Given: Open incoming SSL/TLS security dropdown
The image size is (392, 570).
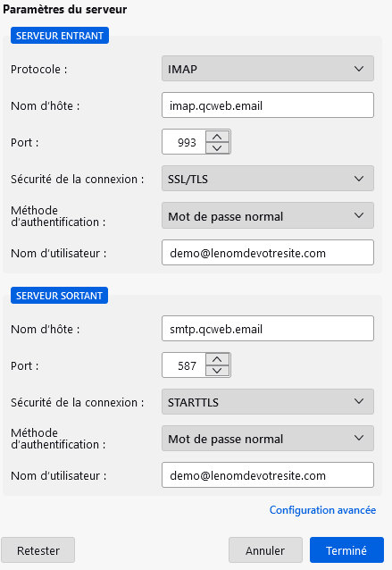Looking at the screenshot, I should (x=268, y=179).
